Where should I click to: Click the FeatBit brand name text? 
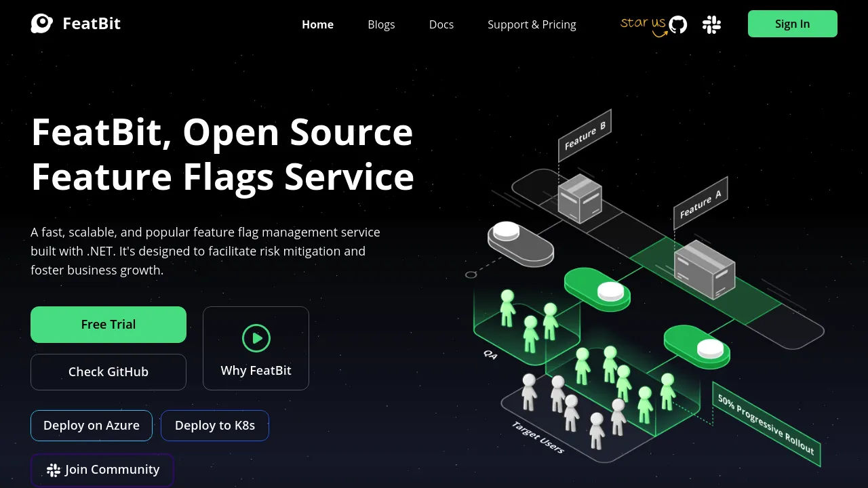(92, 24)
